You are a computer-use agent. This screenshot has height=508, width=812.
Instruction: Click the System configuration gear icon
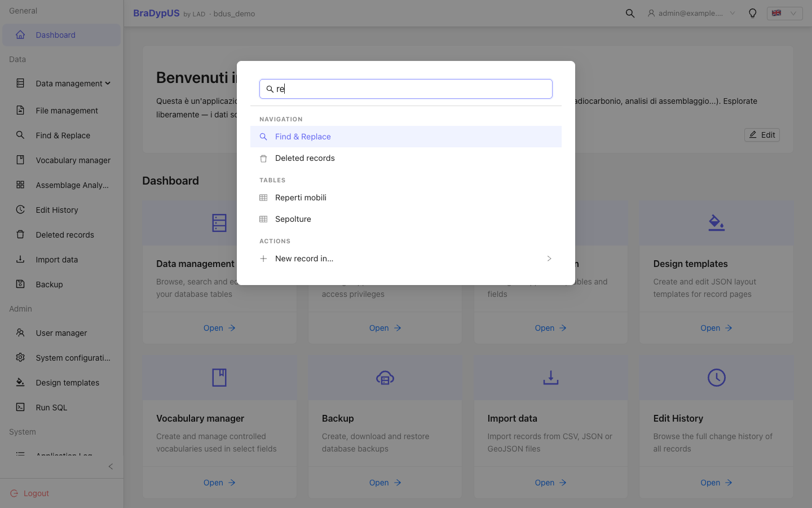pyautogui.click(x=20, y=358)
